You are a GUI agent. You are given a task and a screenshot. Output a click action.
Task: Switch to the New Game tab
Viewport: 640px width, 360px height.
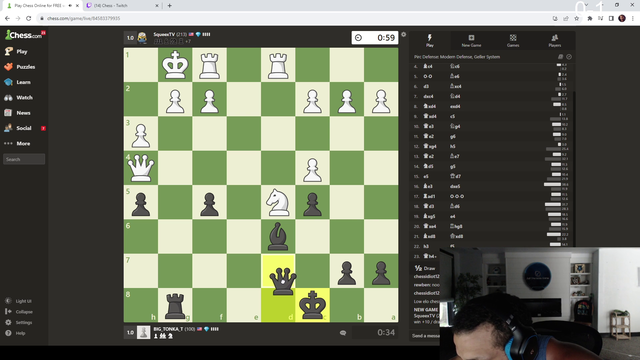(x=471, y=40)
